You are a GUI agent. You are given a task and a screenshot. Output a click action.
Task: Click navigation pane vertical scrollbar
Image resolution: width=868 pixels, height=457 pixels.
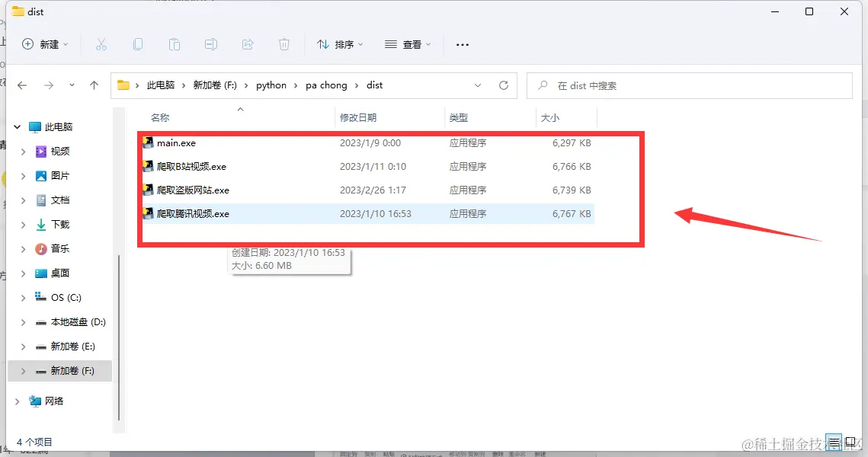pyautogui.click(x=119, y=337)
